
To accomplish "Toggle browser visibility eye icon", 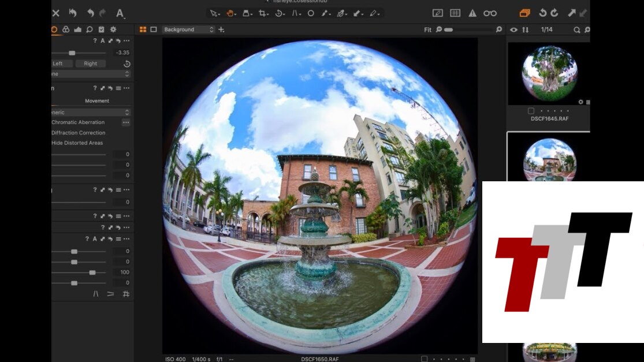I will click(x=513, y=29).
